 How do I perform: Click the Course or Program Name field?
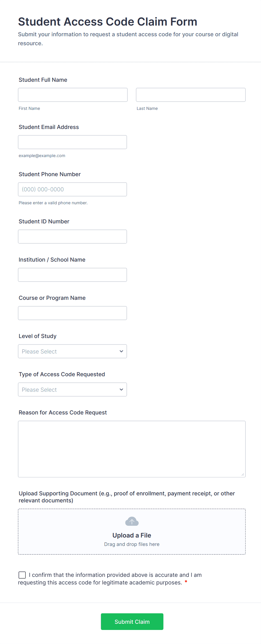[x=72, y=313]
